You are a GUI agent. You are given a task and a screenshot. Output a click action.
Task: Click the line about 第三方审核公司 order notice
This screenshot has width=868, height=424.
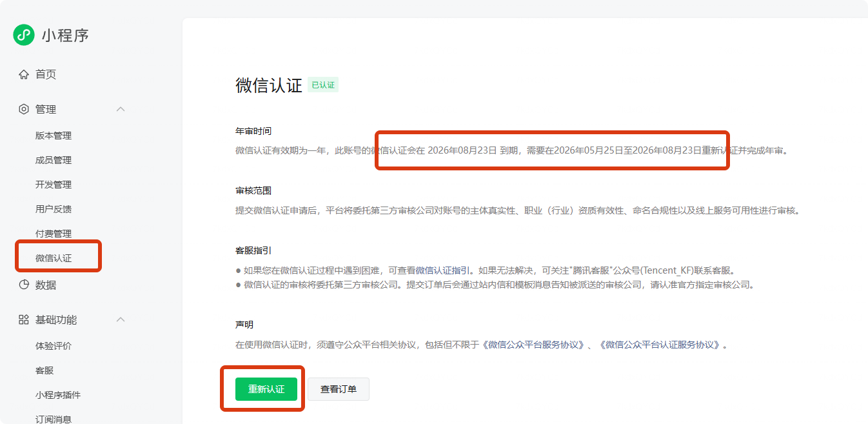tap(495, 285)
